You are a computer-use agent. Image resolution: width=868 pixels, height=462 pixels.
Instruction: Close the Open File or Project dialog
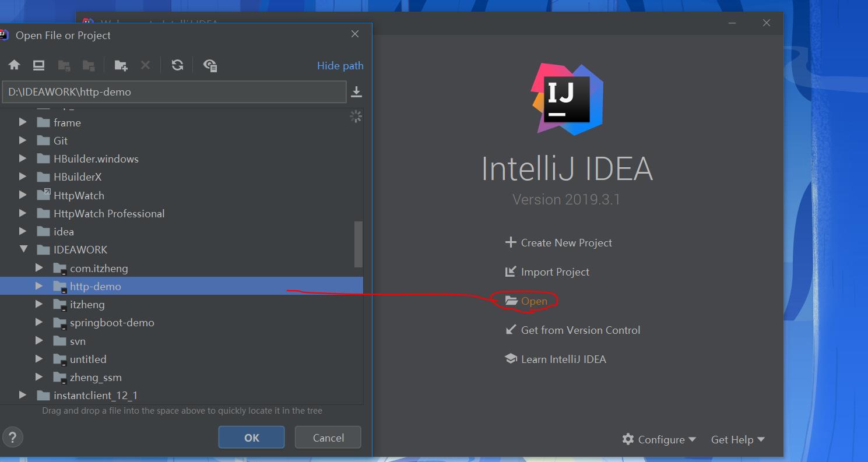355,34
